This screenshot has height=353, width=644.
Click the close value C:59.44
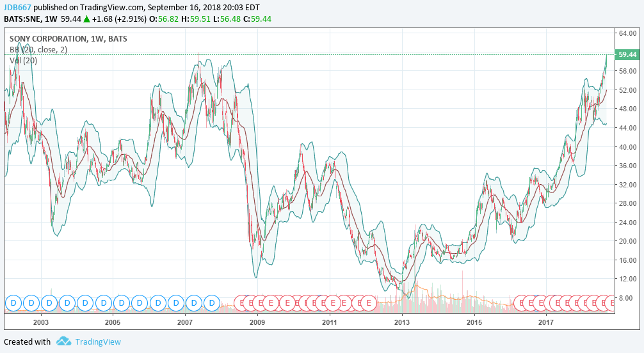[257, 19]
